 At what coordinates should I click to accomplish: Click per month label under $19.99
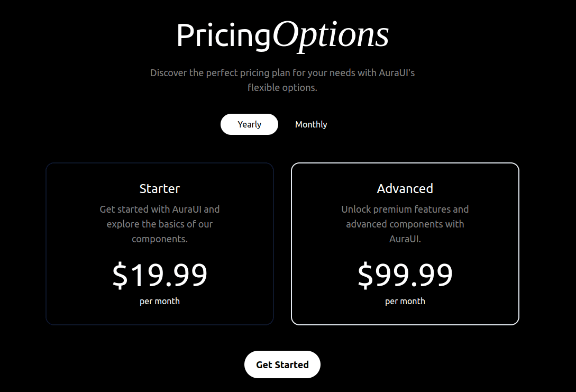pos(159,301)
